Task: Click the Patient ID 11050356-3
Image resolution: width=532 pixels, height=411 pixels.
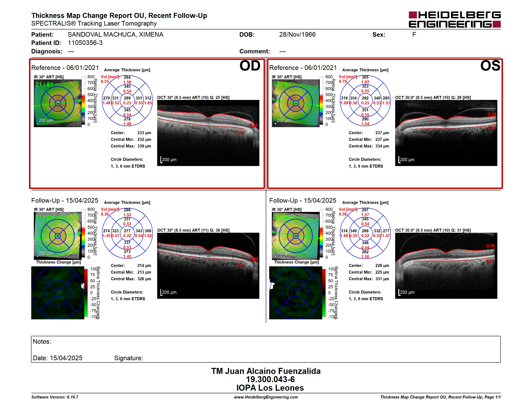Action: coord(85,43)
